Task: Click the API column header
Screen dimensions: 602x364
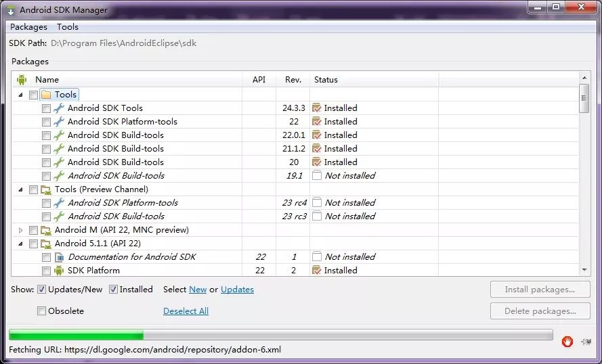Action: pos(259,80)
